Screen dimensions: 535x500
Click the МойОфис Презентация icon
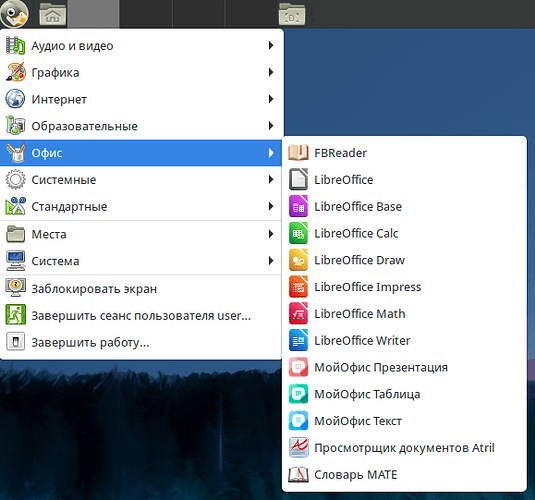298,367
